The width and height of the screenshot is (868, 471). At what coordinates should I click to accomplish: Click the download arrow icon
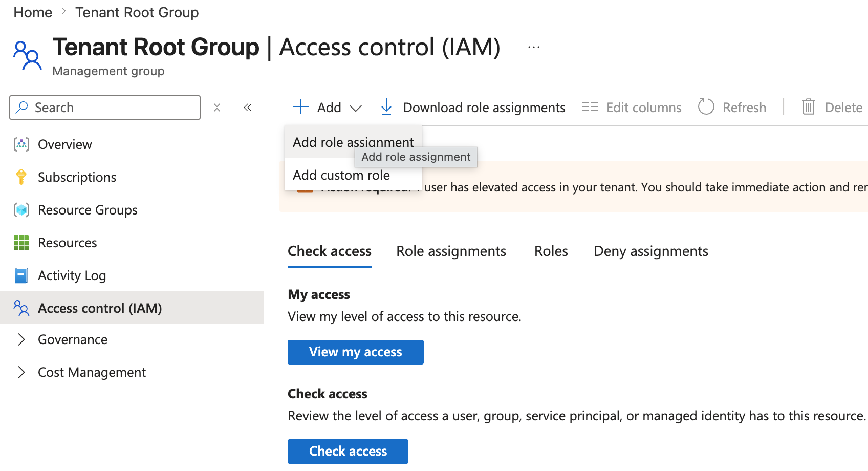[x=386, y=107]
